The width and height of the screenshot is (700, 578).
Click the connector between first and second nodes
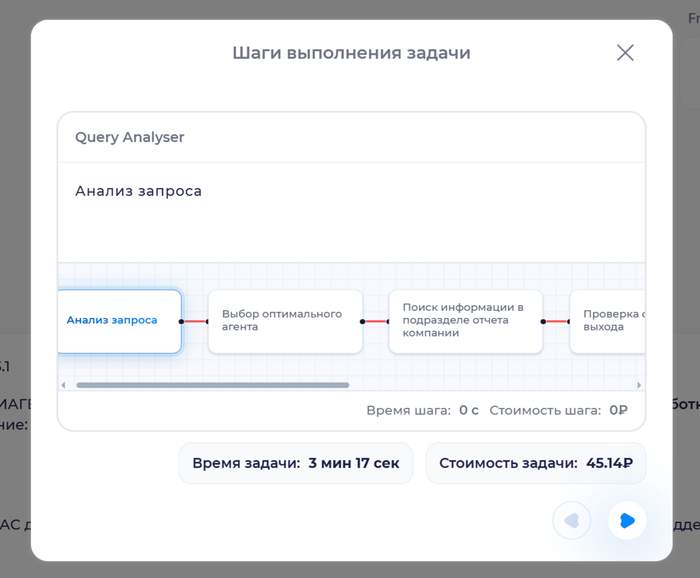195,322
